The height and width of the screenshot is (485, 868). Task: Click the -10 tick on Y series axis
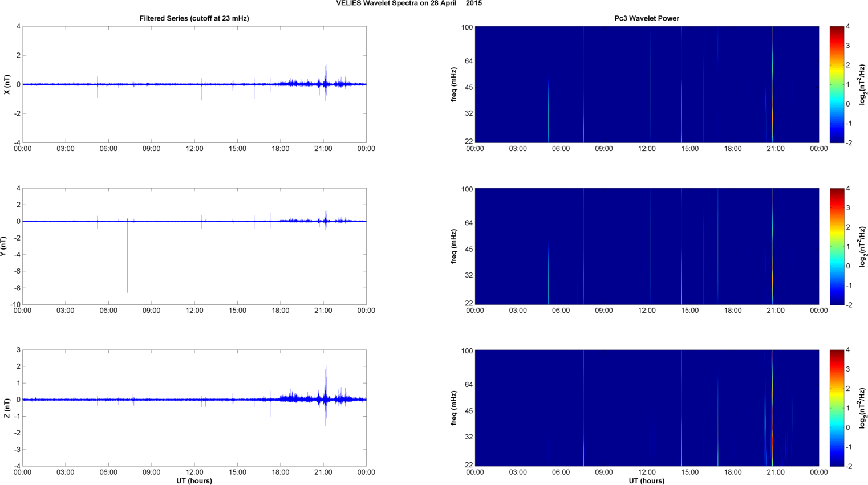click(15, 304)
